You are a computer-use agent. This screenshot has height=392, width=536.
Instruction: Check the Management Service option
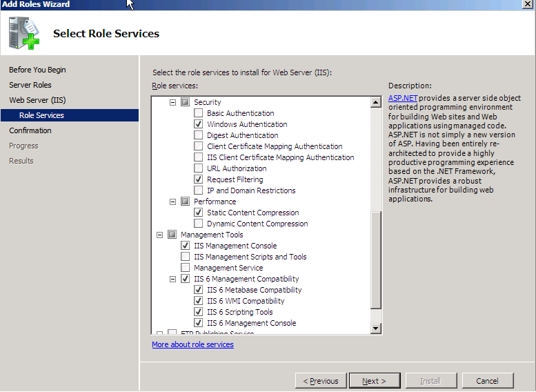(x=186, y=268)
